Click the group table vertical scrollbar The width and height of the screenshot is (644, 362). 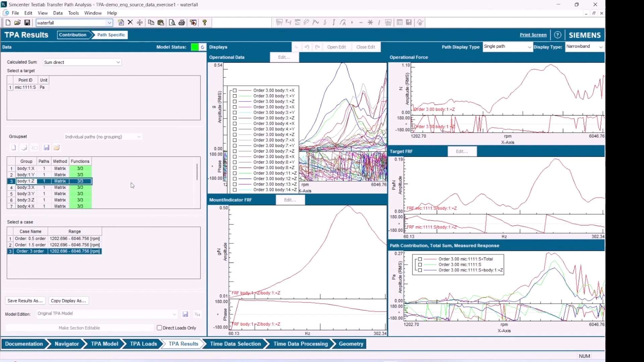[x=197, y=172]
